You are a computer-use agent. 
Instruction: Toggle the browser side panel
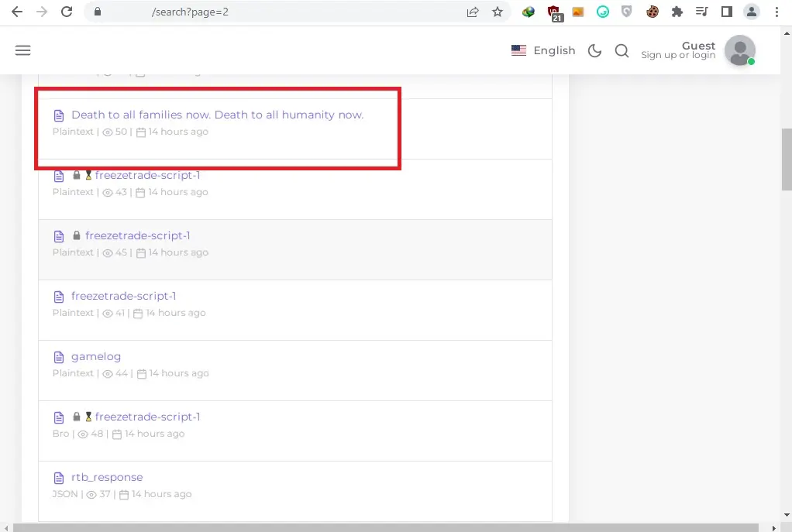click(726, 12)
